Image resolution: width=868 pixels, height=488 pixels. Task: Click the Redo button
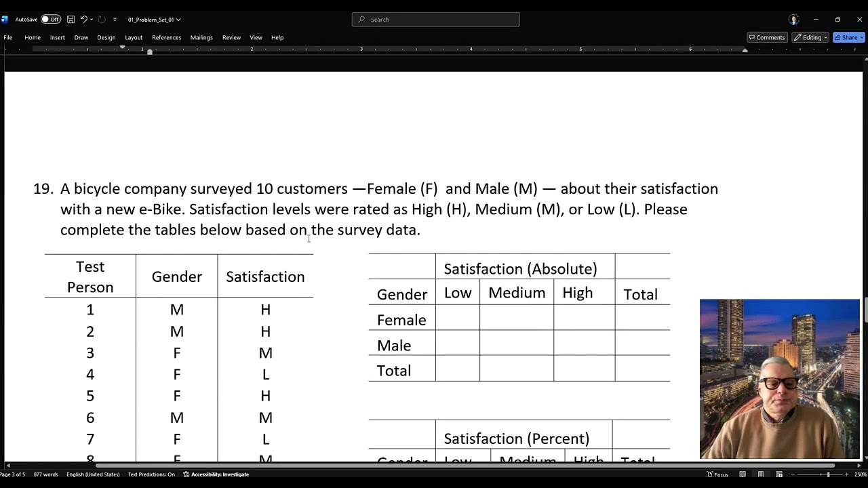click(102, 20)
